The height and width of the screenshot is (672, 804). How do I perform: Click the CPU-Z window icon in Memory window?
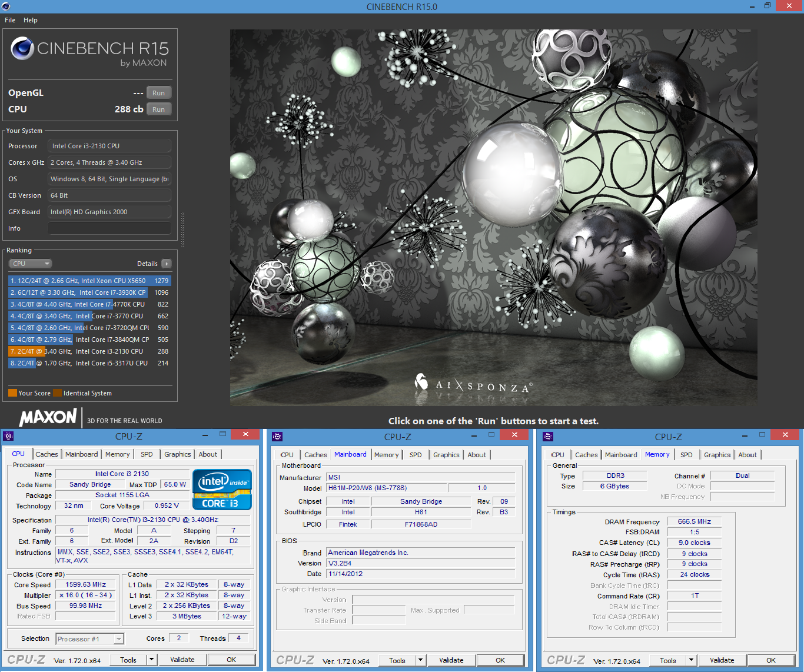tap(548, 437)
